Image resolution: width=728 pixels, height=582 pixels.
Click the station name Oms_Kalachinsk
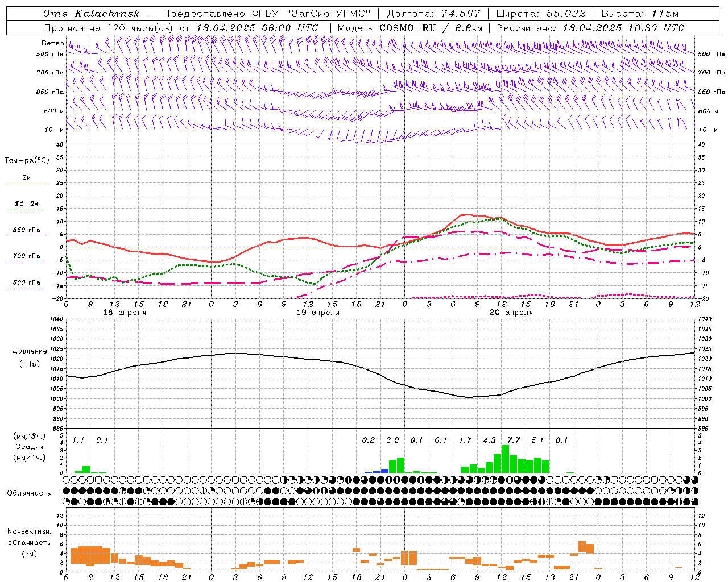coord(91,14)
